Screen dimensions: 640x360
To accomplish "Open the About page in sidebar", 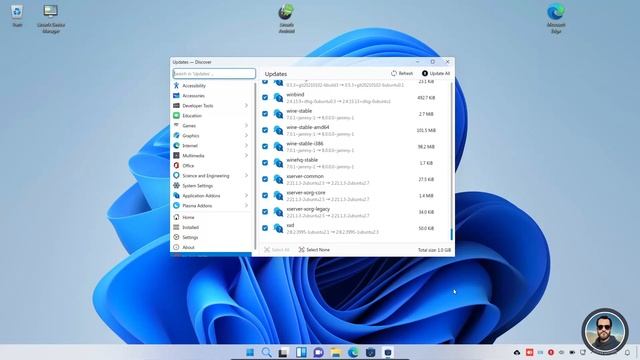I will click(212, 247).
